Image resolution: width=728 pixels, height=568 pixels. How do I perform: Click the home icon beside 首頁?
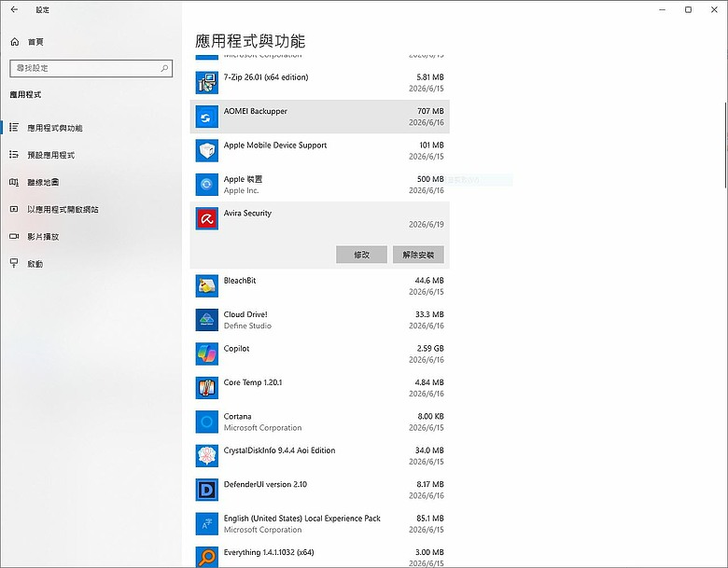[x=15, y=42]
